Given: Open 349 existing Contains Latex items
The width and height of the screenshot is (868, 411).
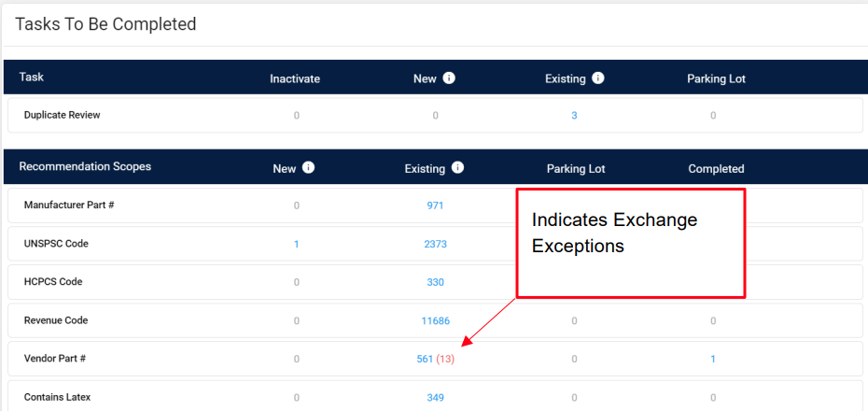Looking at the screenshot, I should coord(434,397).
